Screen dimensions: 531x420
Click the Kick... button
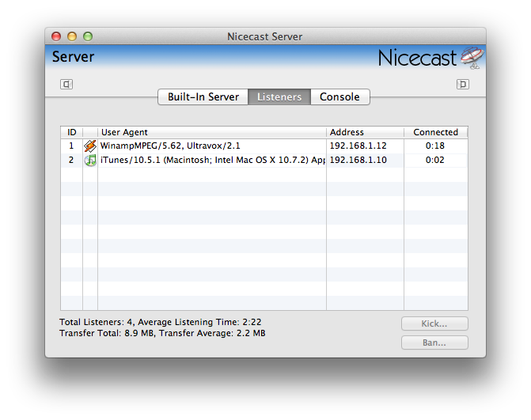[x=434, y=324]
